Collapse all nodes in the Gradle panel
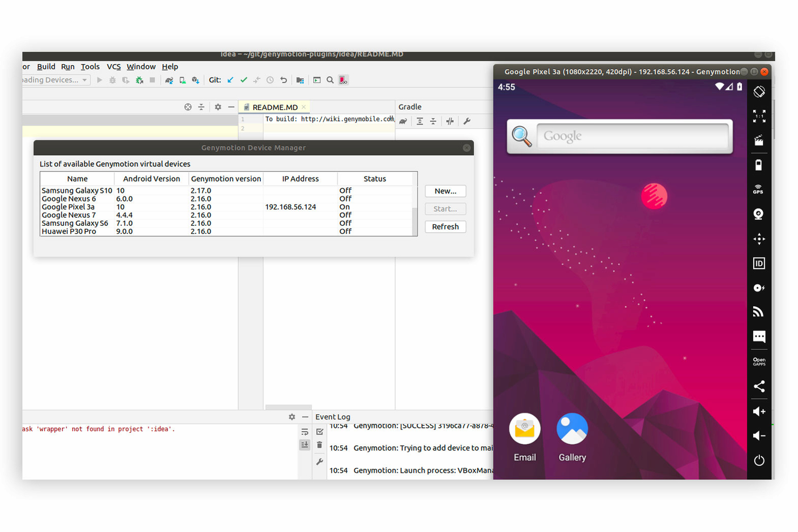Screen dimensions: 798x532 (433, 121)
